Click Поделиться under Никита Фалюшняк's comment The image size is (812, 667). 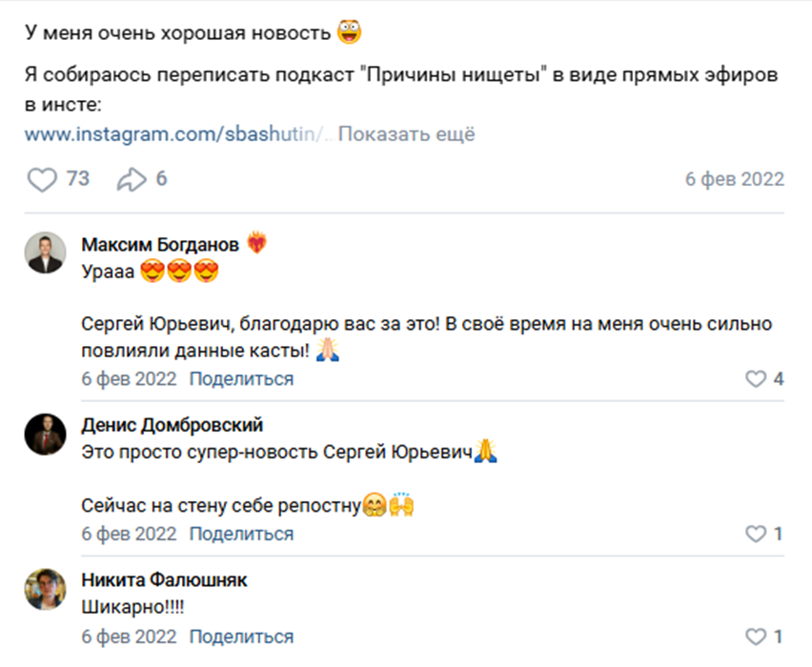(241, 637)
